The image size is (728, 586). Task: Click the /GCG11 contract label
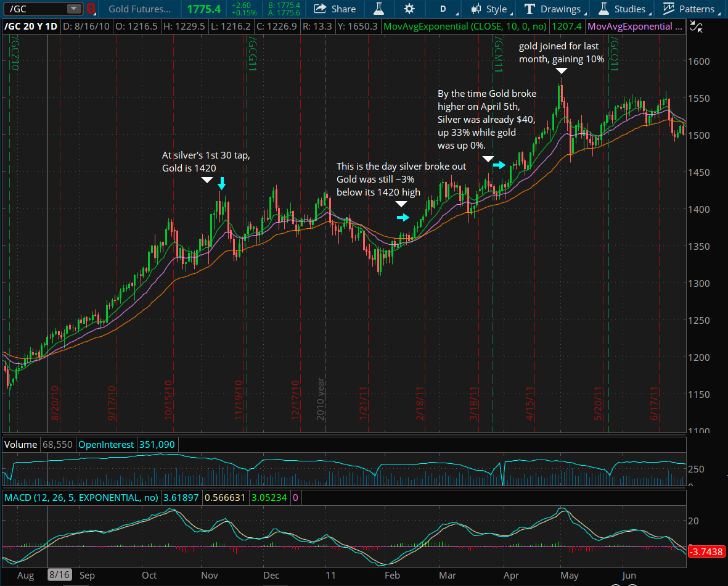click(253, 54)
